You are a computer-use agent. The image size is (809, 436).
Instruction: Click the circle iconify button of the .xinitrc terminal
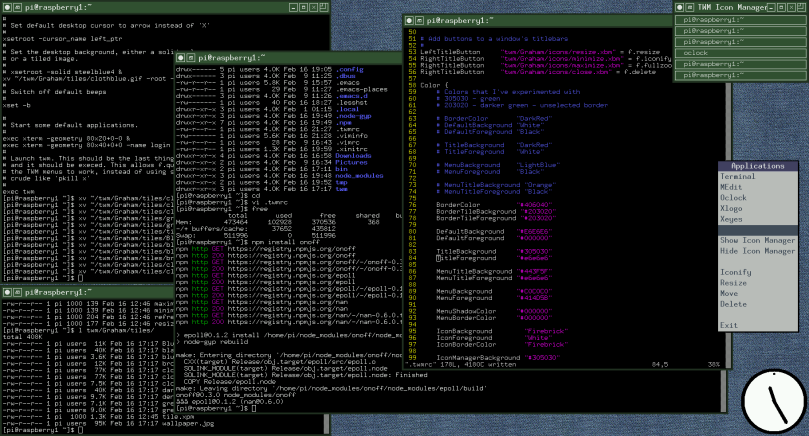6,7
